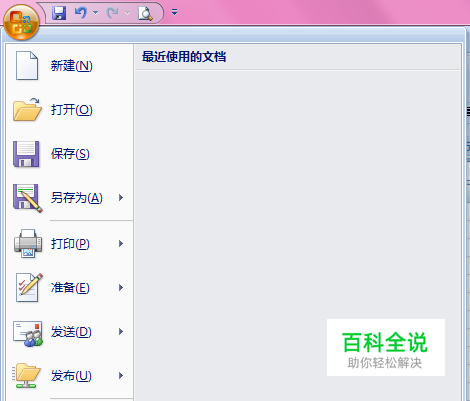
Task: Click the Save icon in quick access toolbar
Action: (59, 13)
